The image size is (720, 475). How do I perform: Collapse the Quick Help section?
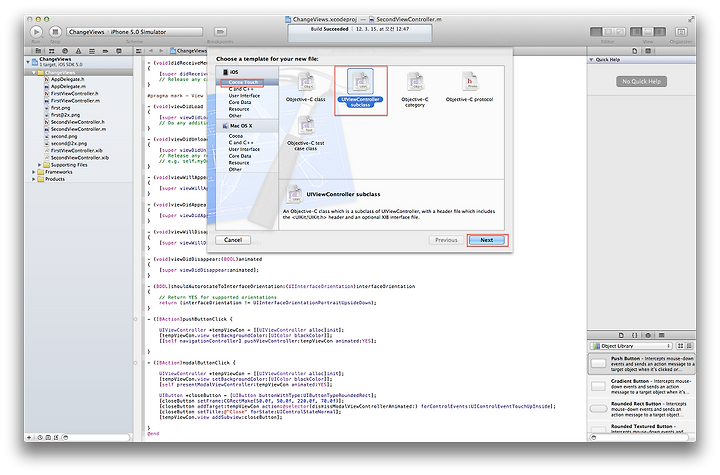pos(591,60)
